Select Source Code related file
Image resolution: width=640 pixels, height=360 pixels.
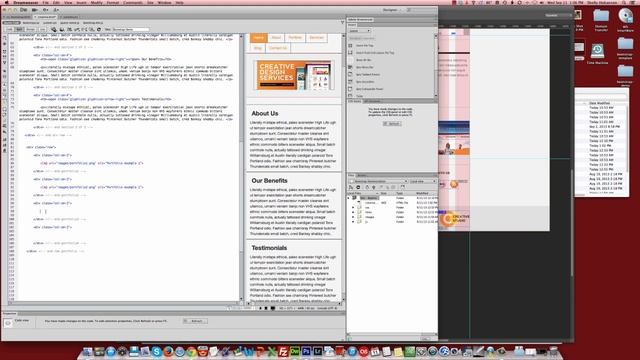pos(11,23)
